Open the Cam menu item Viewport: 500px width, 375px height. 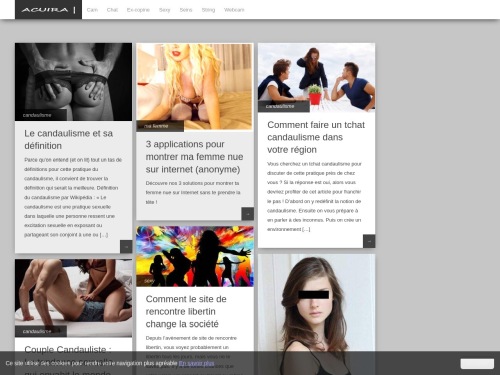click(92, 10)
